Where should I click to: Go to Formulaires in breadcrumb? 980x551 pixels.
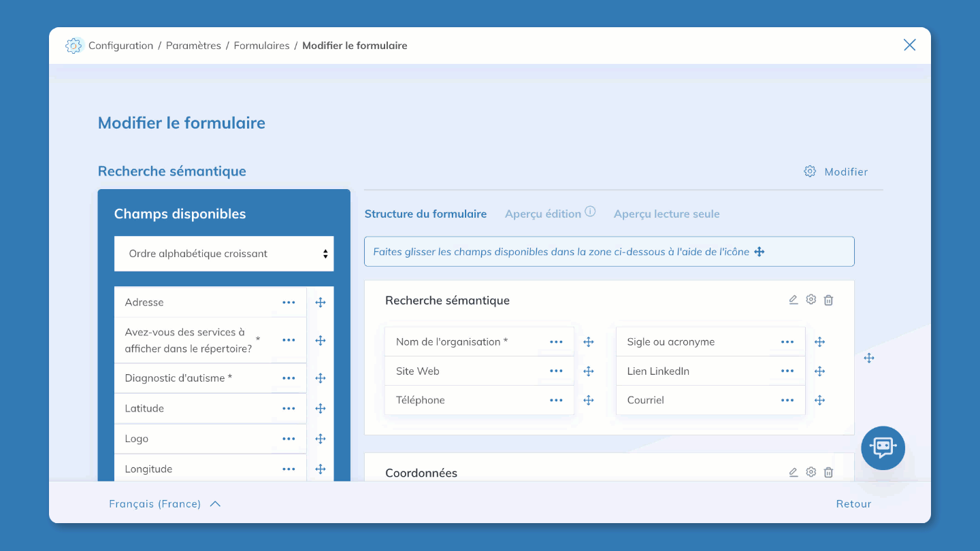[261, 46]
